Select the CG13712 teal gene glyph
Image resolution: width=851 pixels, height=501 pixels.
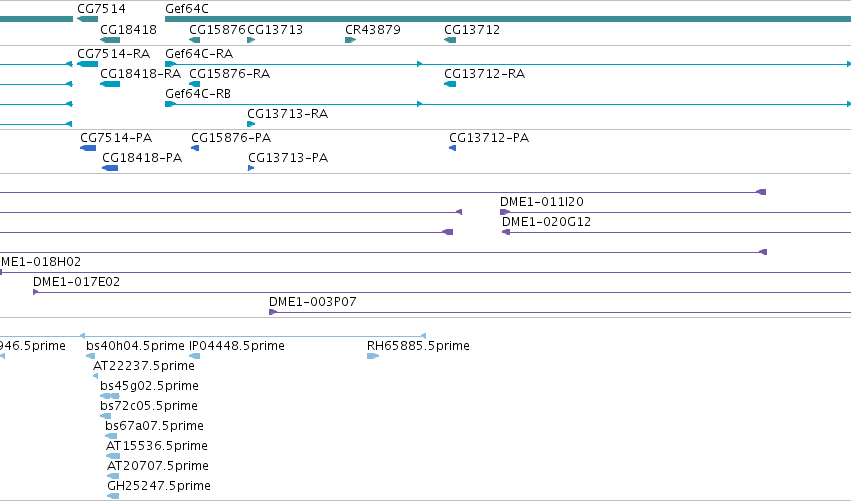(450, 40)
